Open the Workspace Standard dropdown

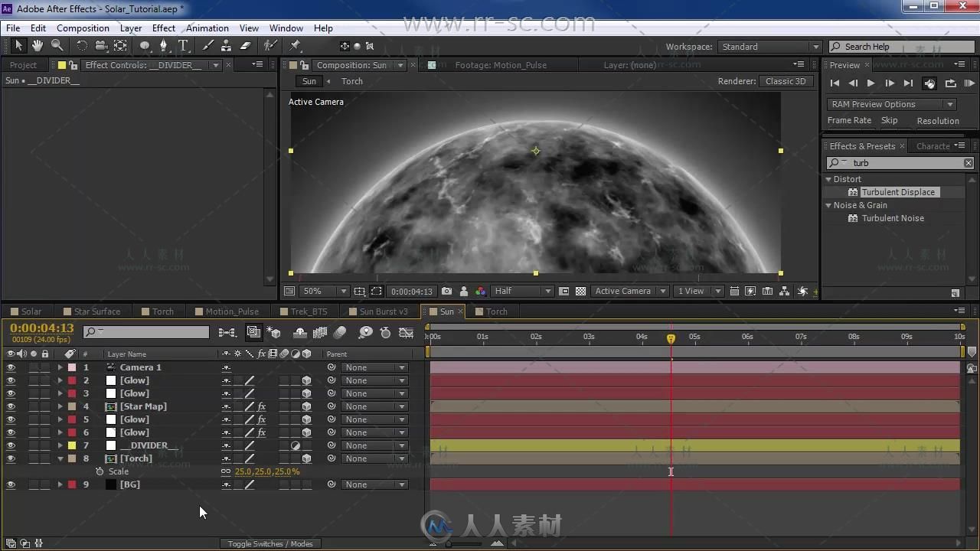(769, 47)
